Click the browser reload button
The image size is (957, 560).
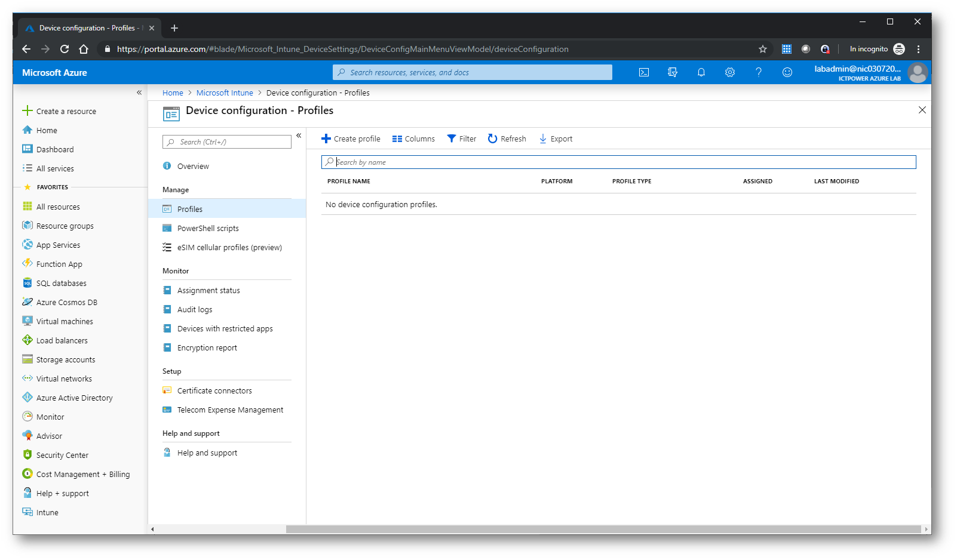65,49
